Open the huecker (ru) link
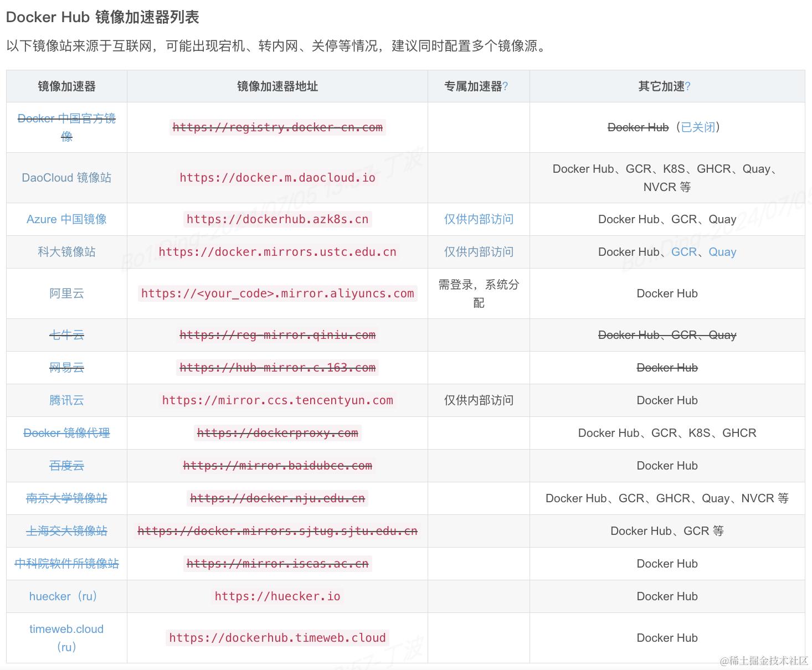 [x=63, y=596]
